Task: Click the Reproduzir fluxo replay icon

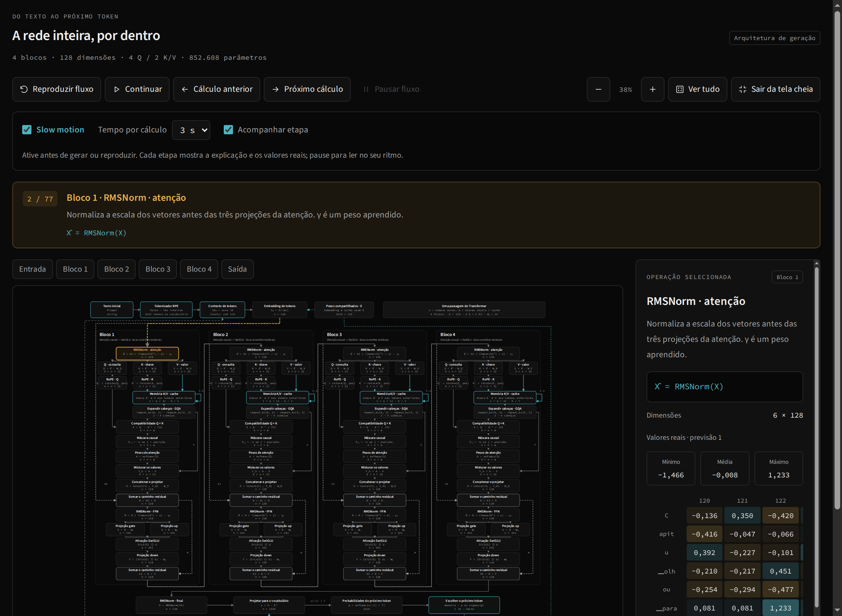Action: 24,90
